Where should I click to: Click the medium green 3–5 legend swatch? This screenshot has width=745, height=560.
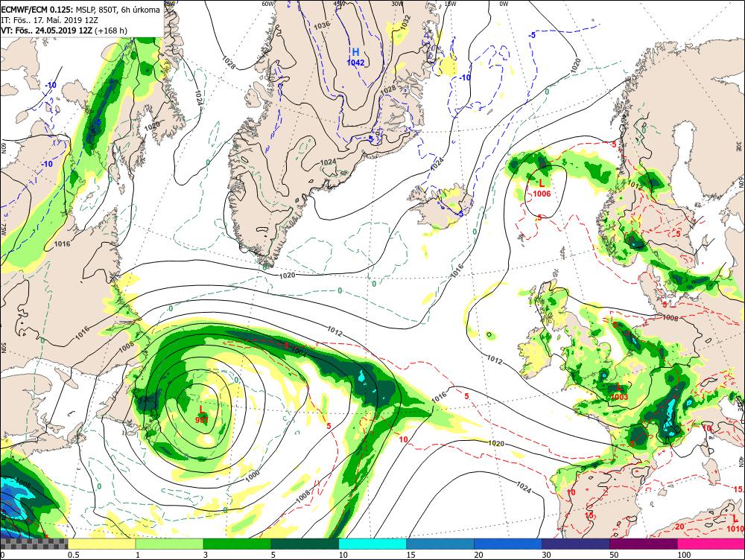(x=237, y=544)
